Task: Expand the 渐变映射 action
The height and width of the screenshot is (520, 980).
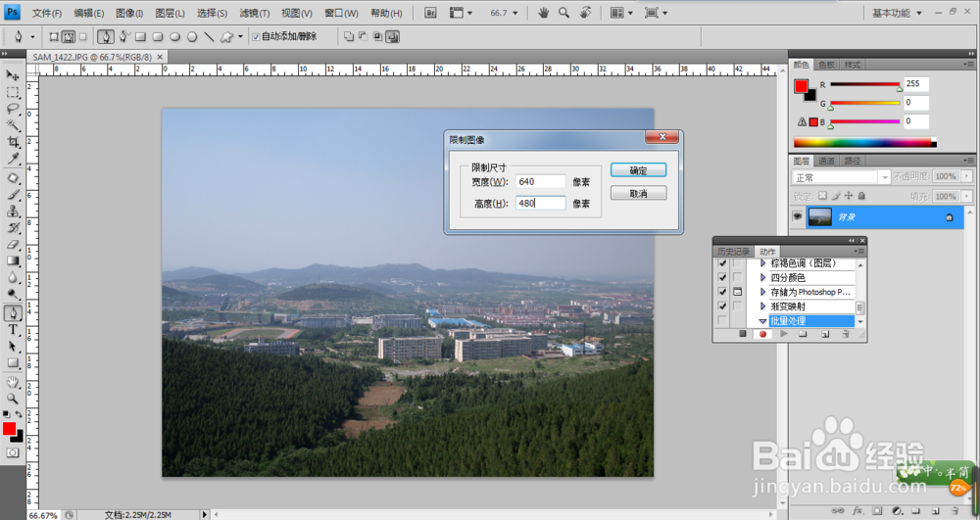Action: tap(762, 307)
